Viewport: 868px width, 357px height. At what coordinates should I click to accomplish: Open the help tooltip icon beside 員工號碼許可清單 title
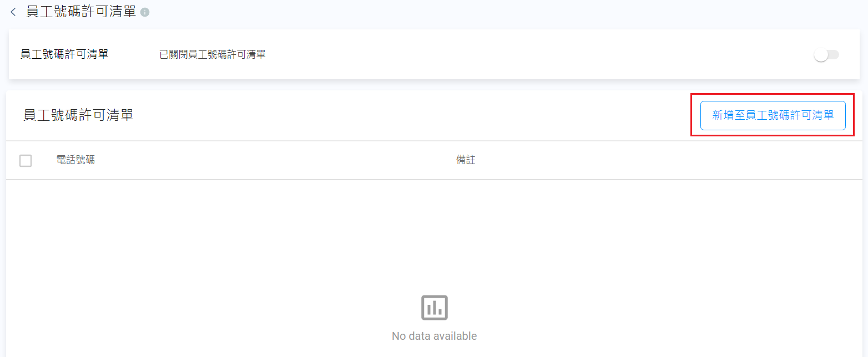click(145, 12)
